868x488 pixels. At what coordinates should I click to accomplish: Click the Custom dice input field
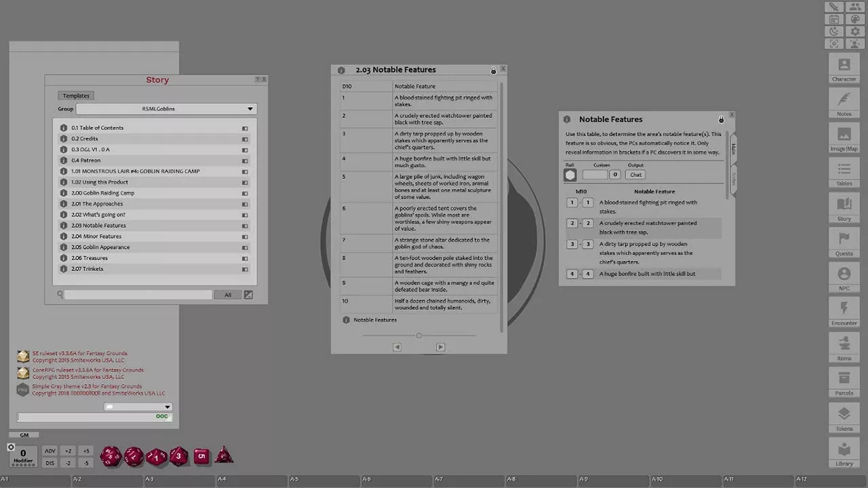click(x=595, y=175)
